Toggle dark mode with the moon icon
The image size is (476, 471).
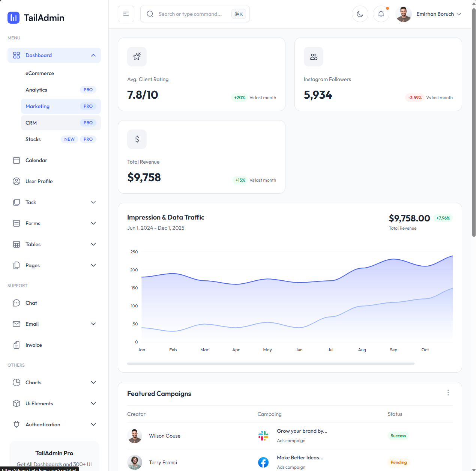coord(360,14)
